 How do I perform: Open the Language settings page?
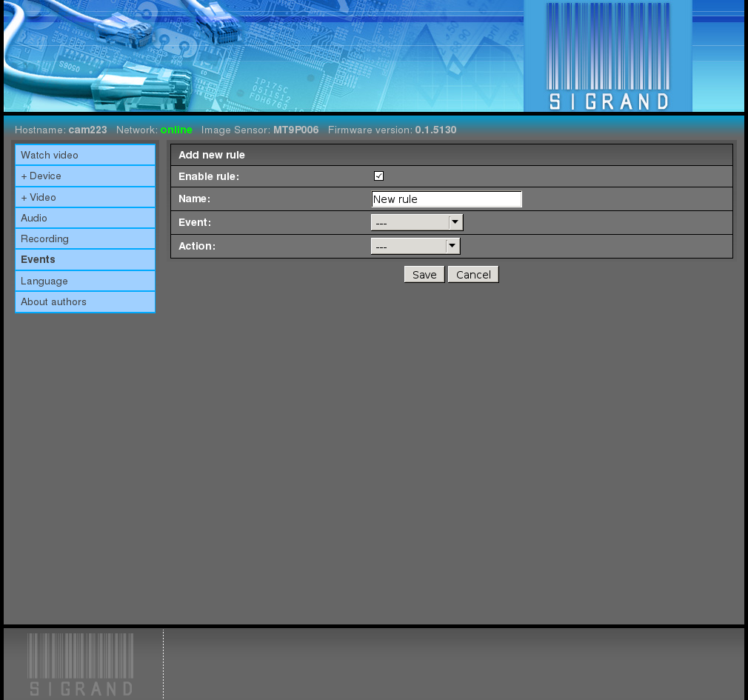coord(85,281)
